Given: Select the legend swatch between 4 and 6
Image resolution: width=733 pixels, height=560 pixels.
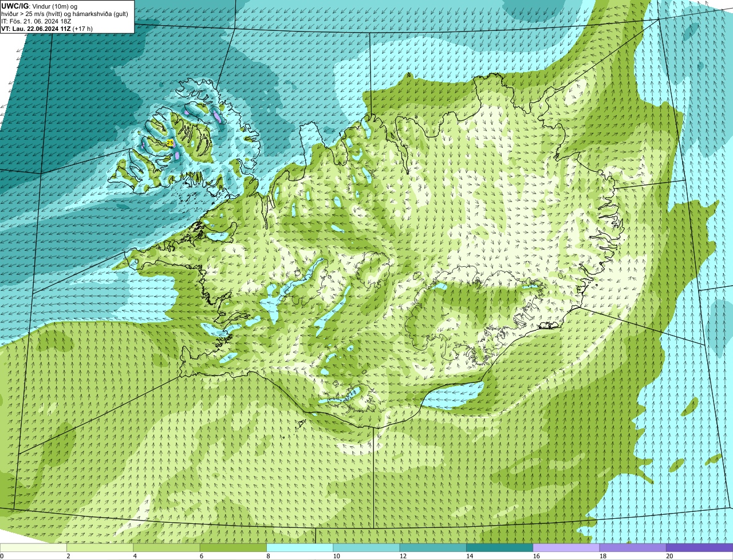Looking at the screenshot, I should (167, 547).
